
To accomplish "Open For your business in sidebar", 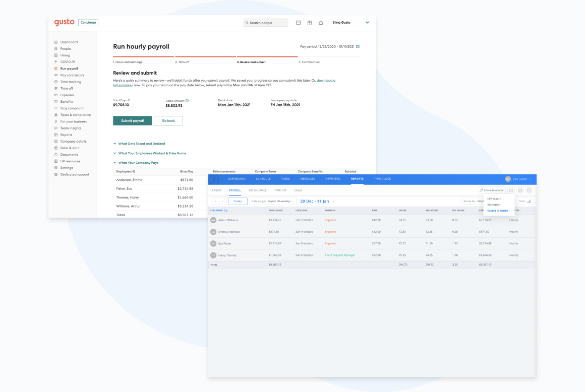I will coord(74,121).
